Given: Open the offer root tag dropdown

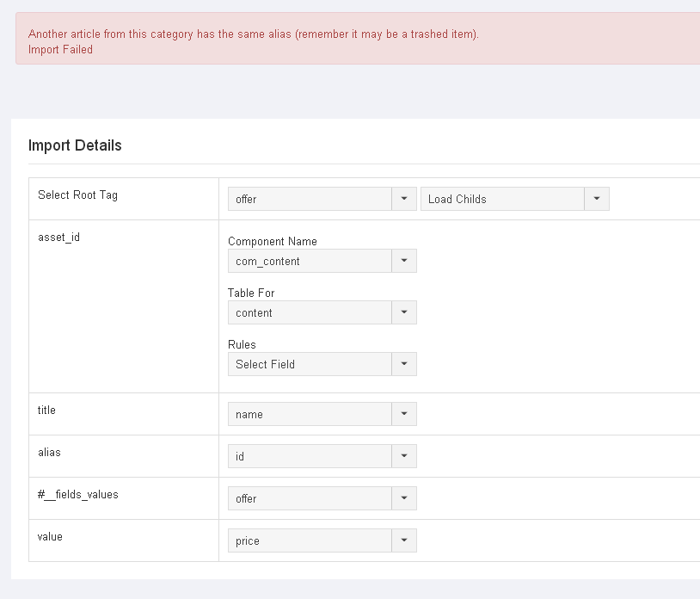Looking at the screenshot, I should [322, 199].
